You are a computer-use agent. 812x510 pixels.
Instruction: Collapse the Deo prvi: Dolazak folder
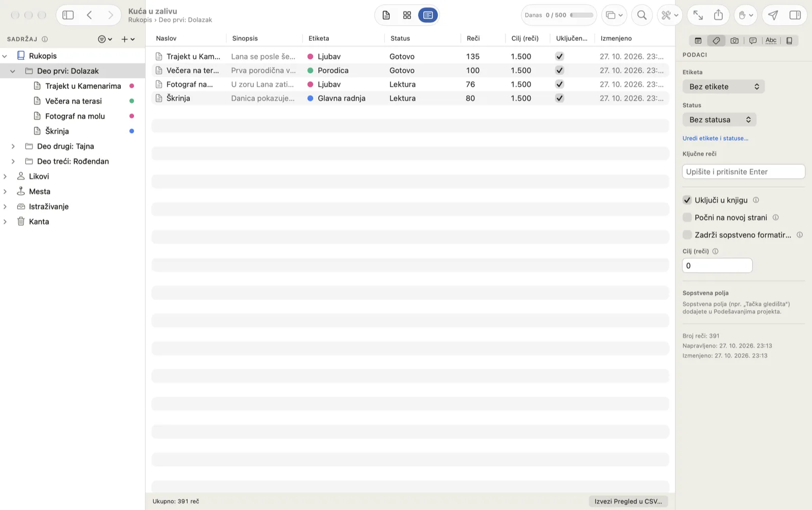pos(13,71)
